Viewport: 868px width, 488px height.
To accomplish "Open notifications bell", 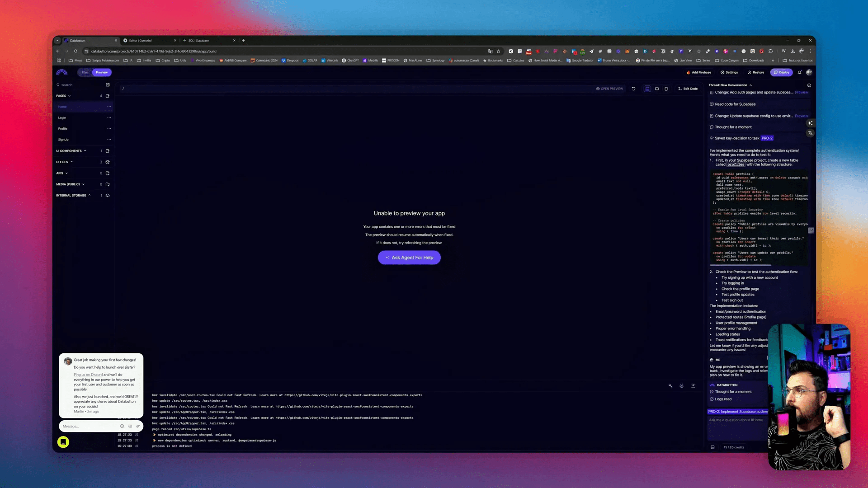I will (799, 72).
